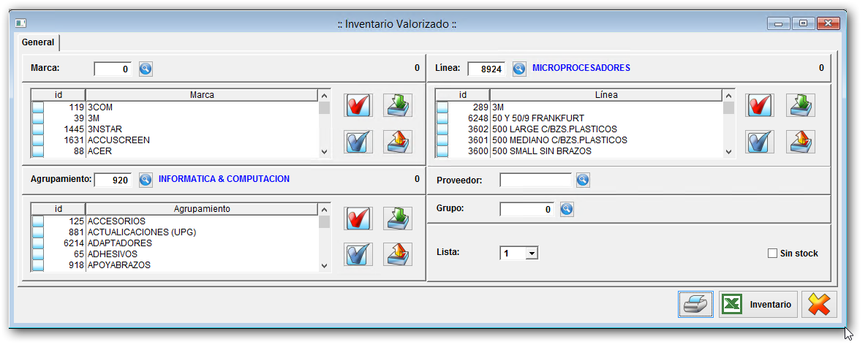This screenshot has height=350, width=868.
Task: Check the APOYABRAZOS grouping checkbox
Action: [37, 265]
